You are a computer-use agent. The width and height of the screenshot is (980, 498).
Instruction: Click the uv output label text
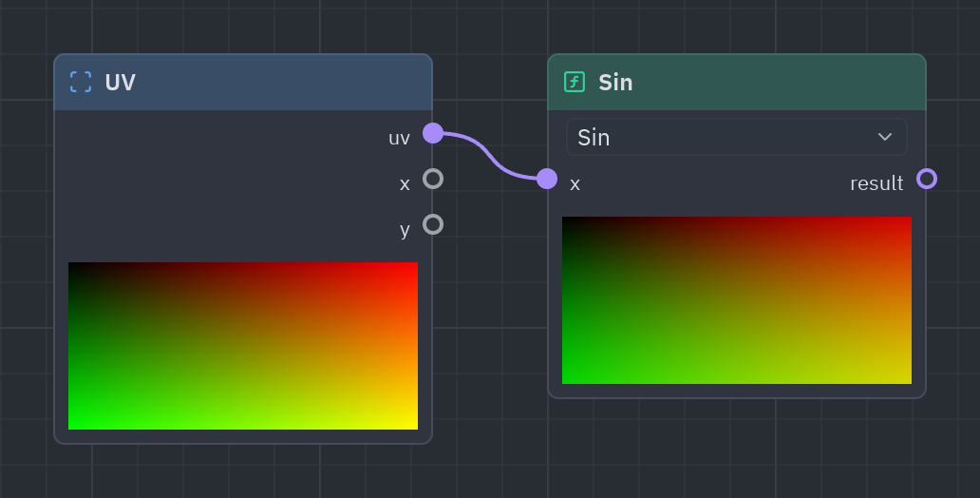coord(400,138)
